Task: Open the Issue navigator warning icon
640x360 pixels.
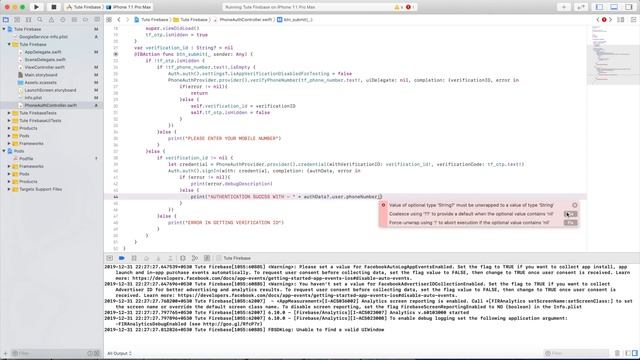Action: 51,20
